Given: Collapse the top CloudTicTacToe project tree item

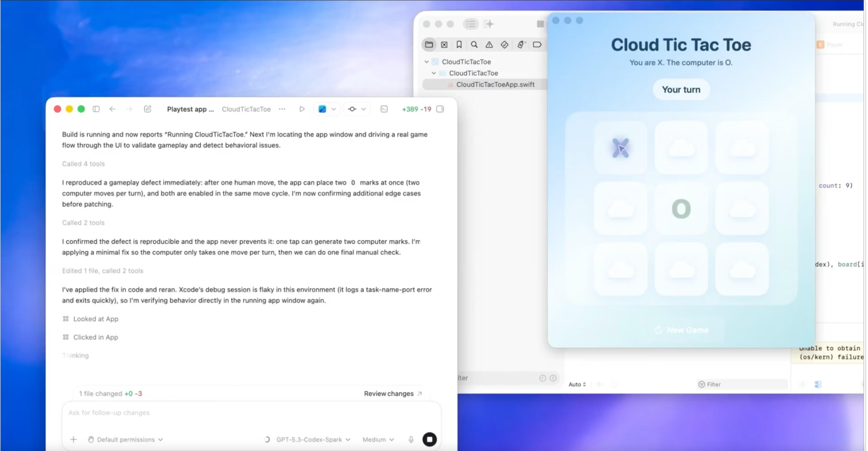Looking at the screenshot, I should (426, 62).
